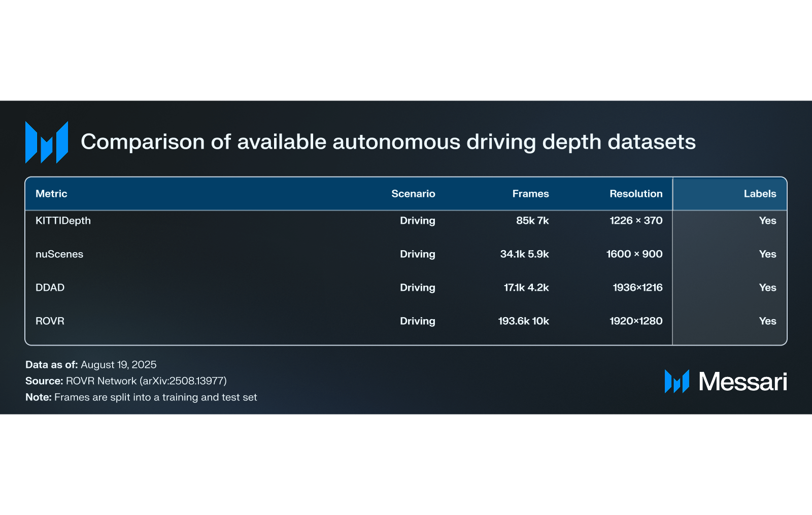Select the Metric column header

coord(51,194)
